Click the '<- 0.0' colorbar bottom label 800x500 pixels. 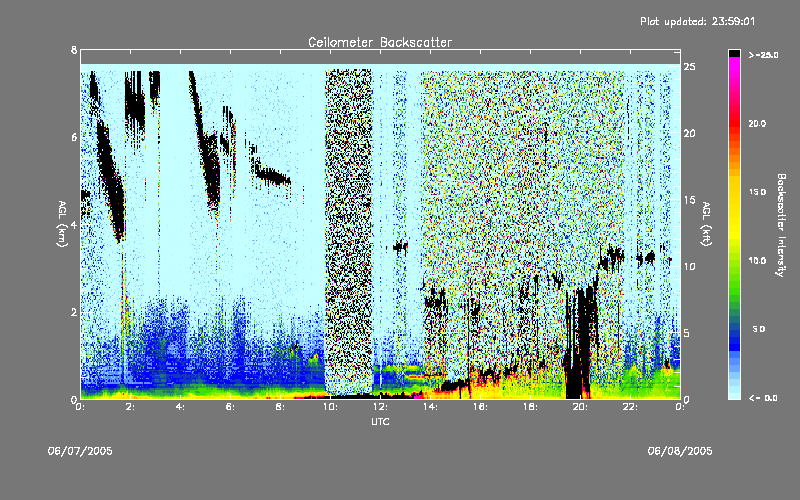pyautogui.click(x=763, y=397)
